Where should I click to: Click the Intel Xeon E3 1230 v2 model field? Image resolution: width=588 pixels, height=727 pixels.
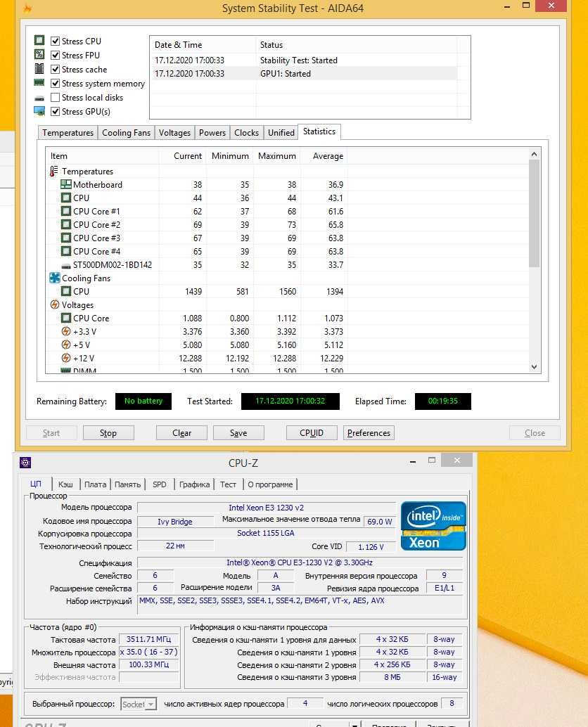(267, 508)
